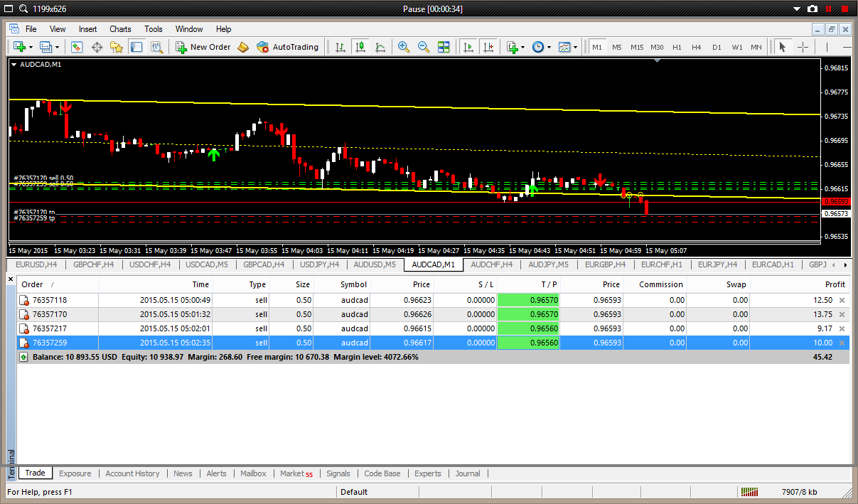Open the New Chart toolbar icon
The width and height of the screenshot is (858, 504).
pos(19,47)
